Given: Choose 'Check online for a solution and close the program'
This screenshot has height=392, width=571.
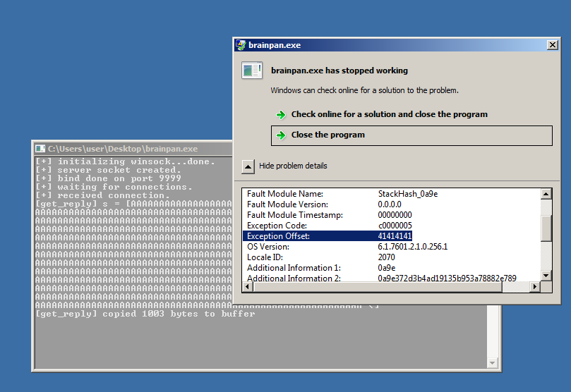Looking at the screenshot, I should 390,114.
